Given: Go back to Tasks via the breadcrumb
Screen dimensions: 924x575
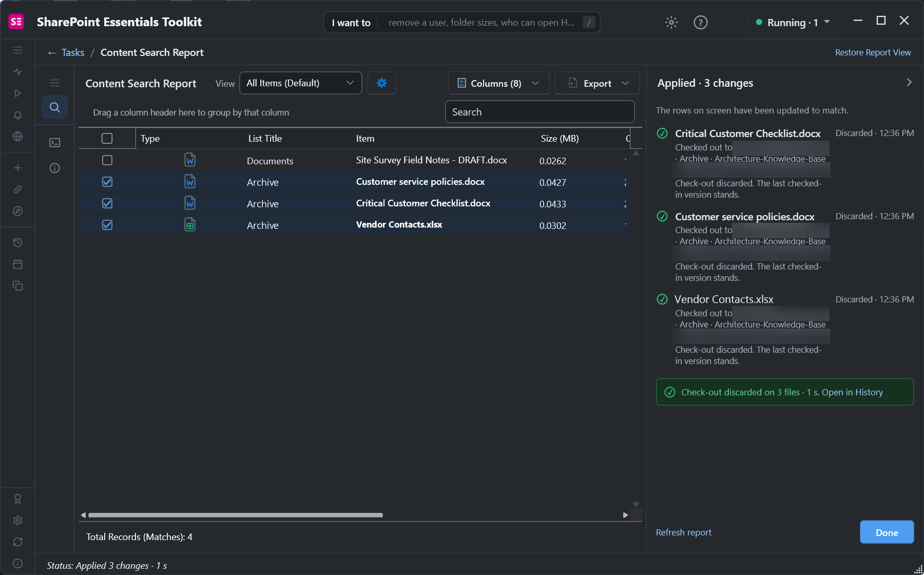Looking at the screenshot, I should (x=66, y=52).
